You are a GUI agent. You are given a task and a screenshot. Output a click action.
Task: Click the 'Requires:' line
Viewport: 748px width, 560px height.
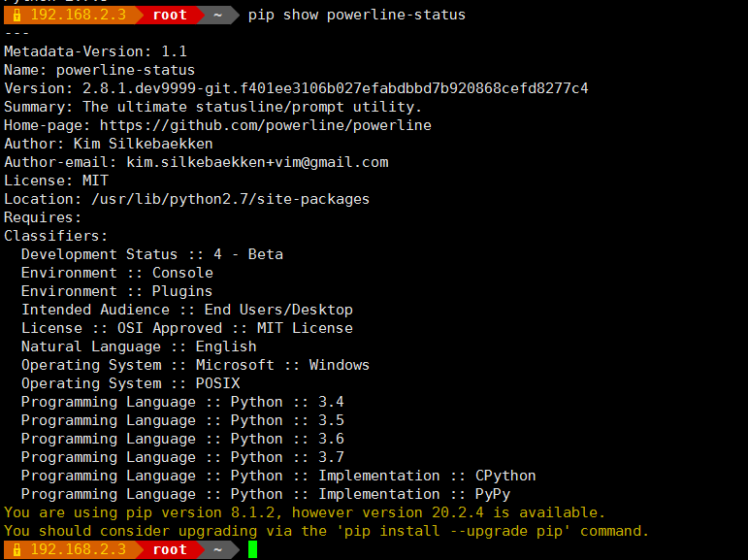43,217
